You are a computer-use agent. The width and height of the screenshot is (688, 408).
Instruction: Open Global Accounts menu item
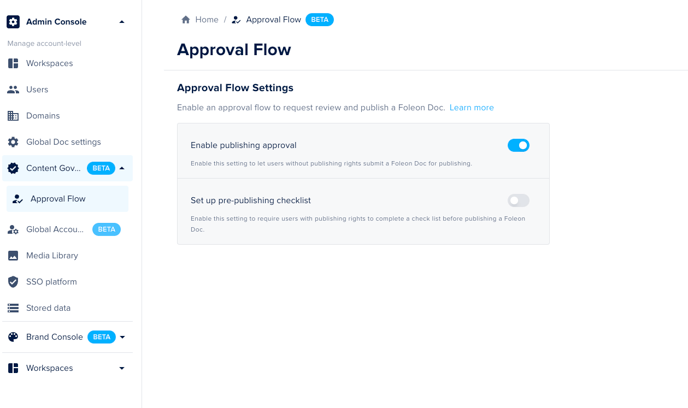pyautogui.click(x=55, y=229)
